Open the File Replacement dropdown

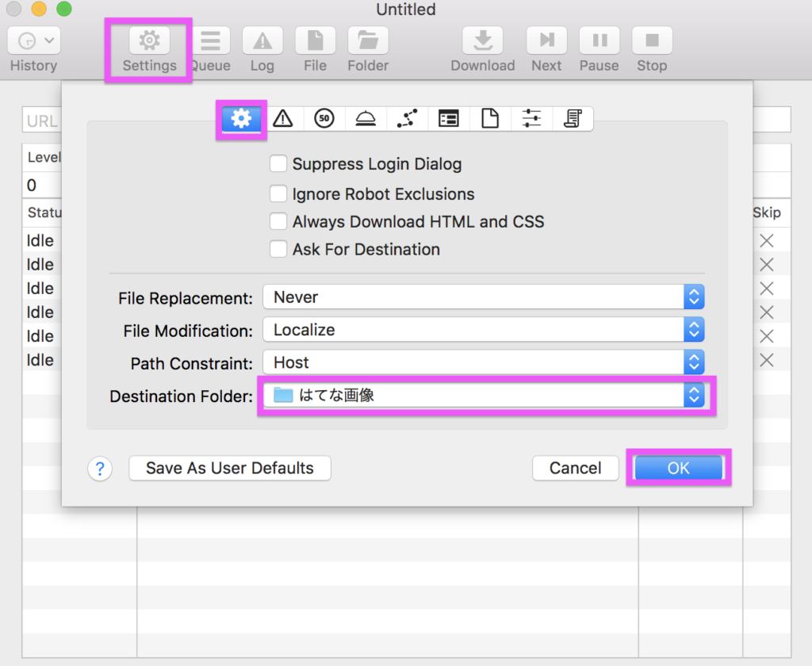coord(483,298)
